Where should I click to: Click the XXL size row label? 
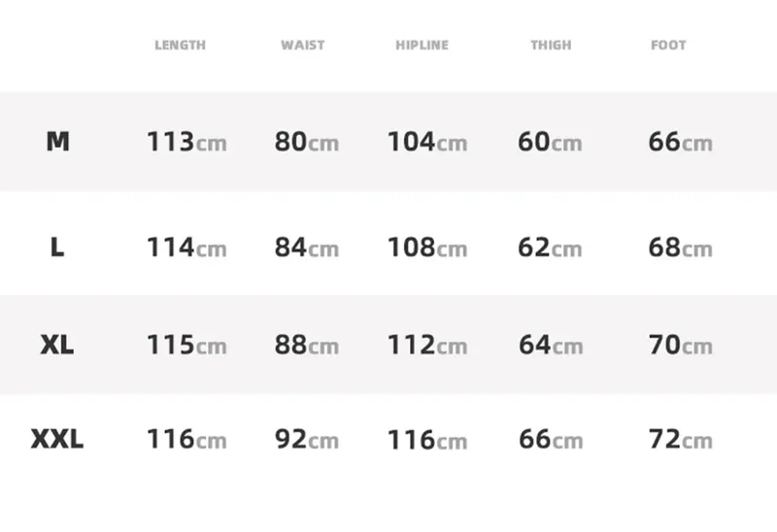57,439
